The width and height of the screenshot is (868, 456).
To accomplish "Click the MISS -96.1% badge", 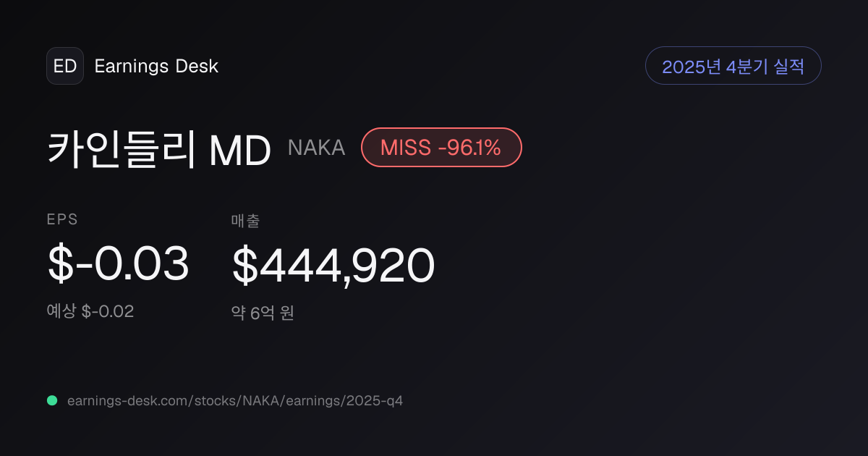I will coord(441,147).
